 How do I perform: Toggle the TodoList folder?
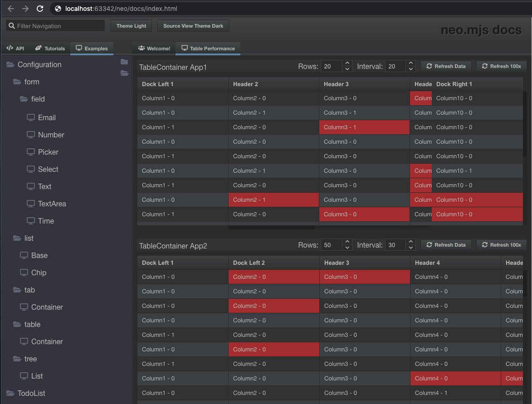(x=10, y=393)
